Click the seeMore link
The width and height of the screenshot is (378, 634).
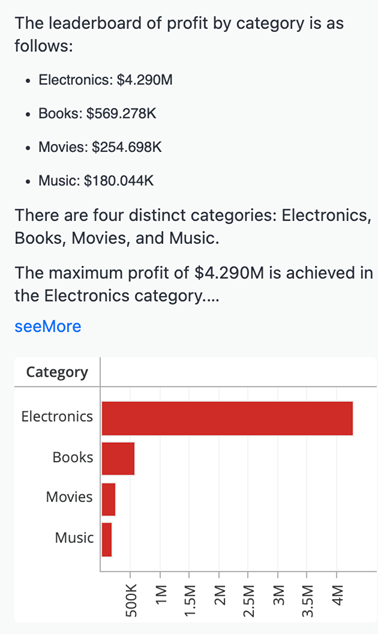point(48,326)
